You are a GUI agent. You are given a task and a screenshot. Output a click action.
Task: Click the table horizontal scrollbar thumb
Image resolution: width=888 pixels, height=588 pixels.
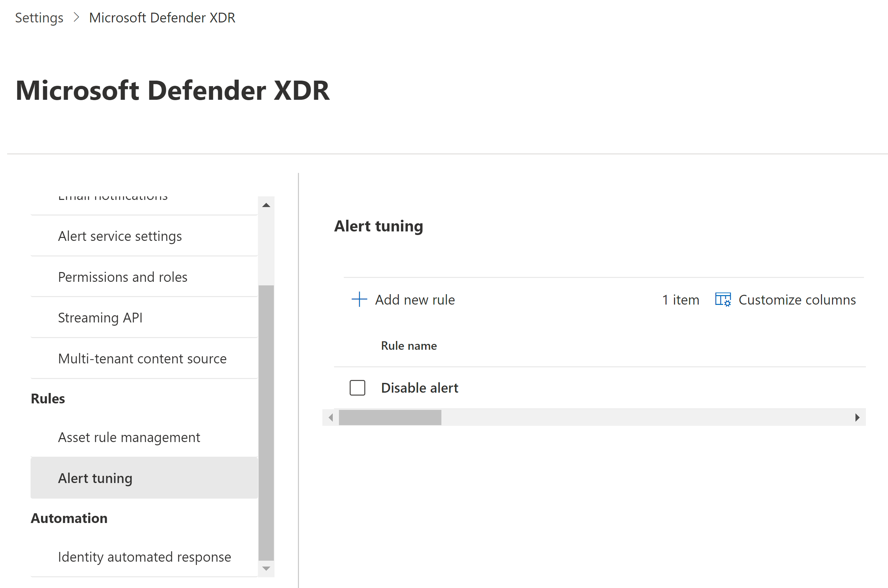[390, 417]
